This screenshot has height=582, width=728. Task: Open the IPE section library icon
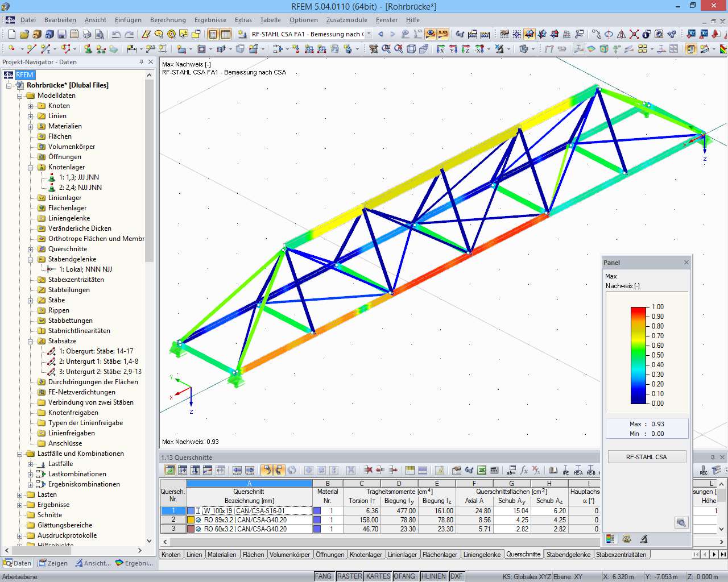point(565,470)
